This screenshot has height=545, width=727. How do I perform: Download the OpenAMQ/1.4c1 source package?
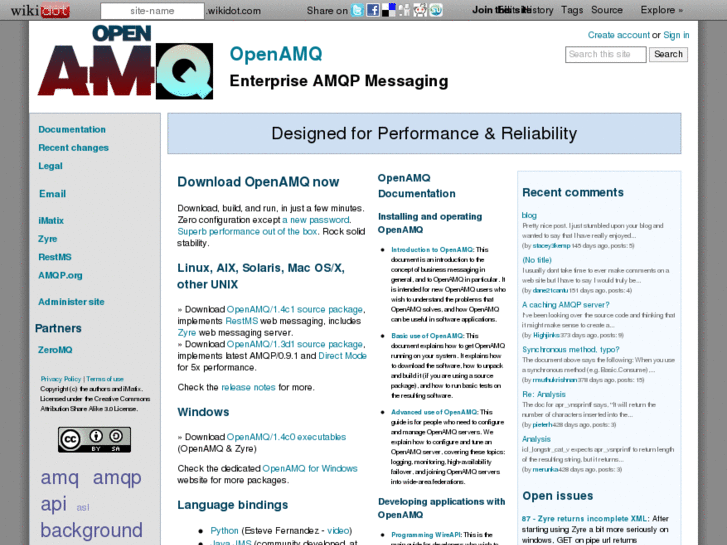pos(295,309)
